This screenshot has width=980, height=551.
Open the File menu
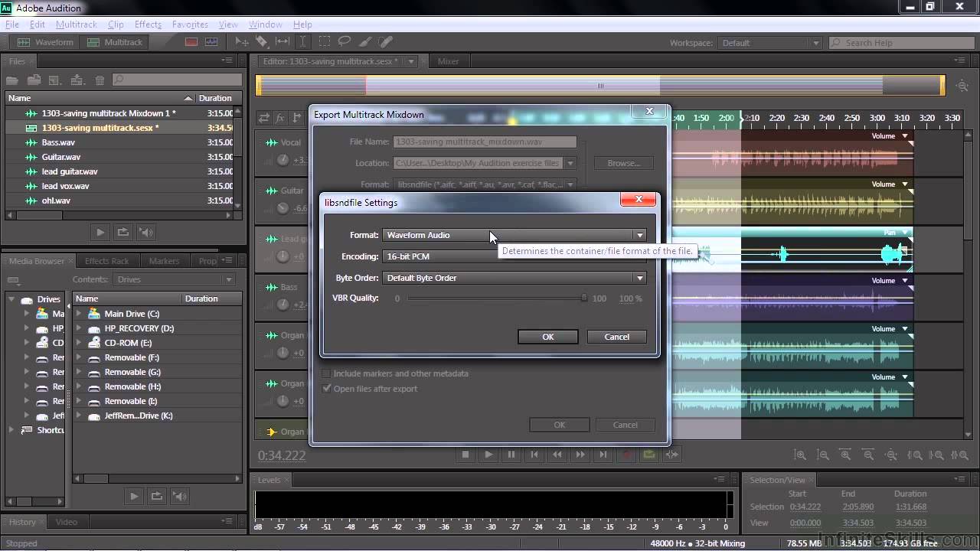click(12, 24)
